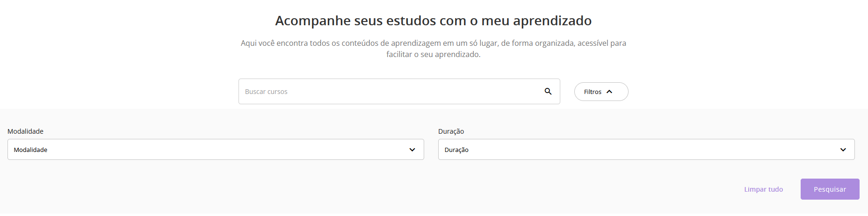The height and width of the screenshot is (216, 868).
Task: Click the magnifying glass search icon
Action: pos(548,92)
